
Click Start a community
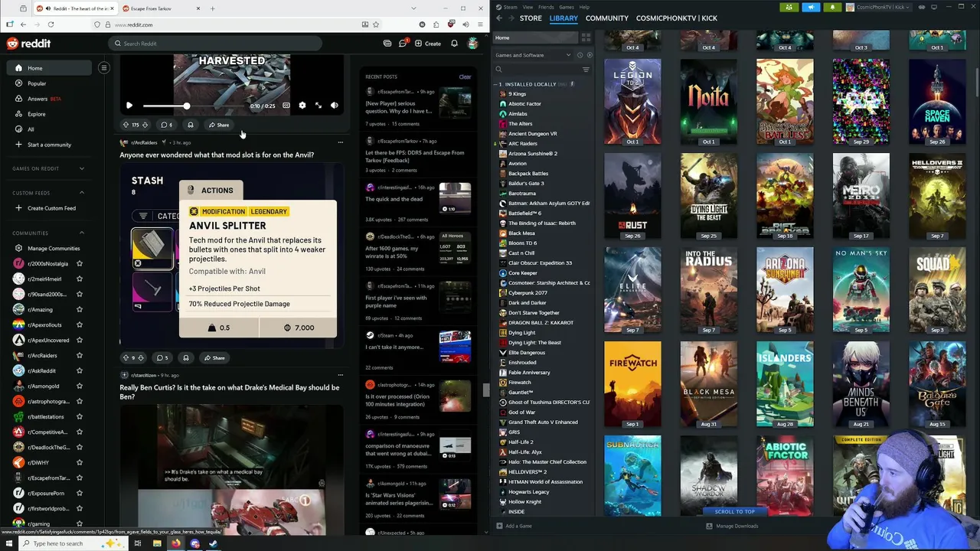pos(49,145)
